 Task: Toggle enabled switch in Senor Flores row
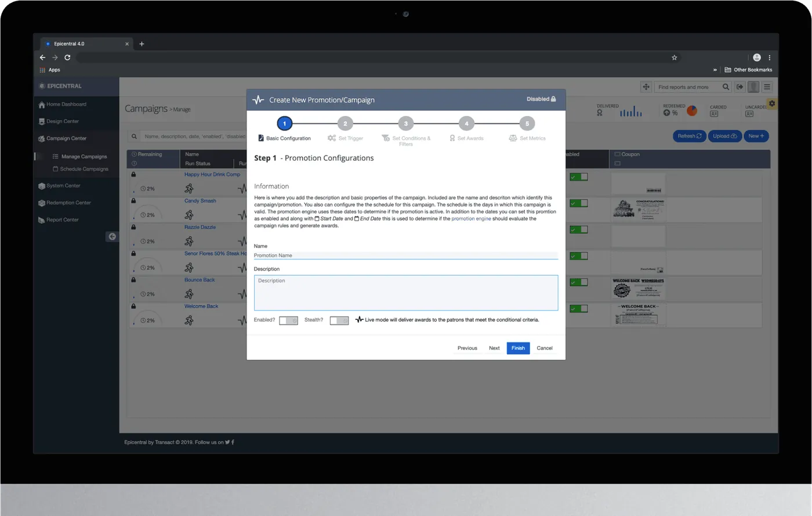(x=579, y=256)
